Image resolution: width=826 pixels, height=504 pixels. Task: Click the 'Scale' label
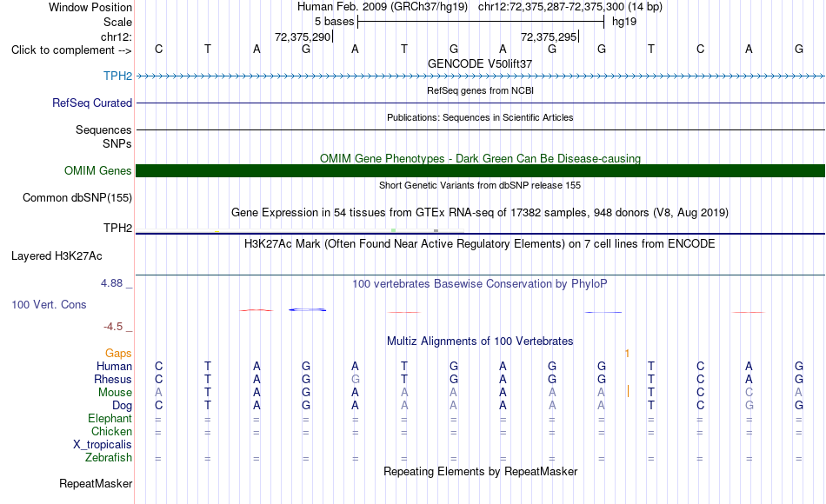pos(117,22)
